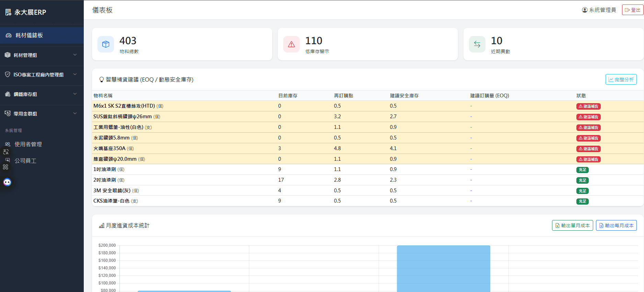Image resolution: width=644 pixels, height=292 pixels.
Task: Click the 耗材儀錶板 speedometer icon
Action: click(x=9, y=35)
